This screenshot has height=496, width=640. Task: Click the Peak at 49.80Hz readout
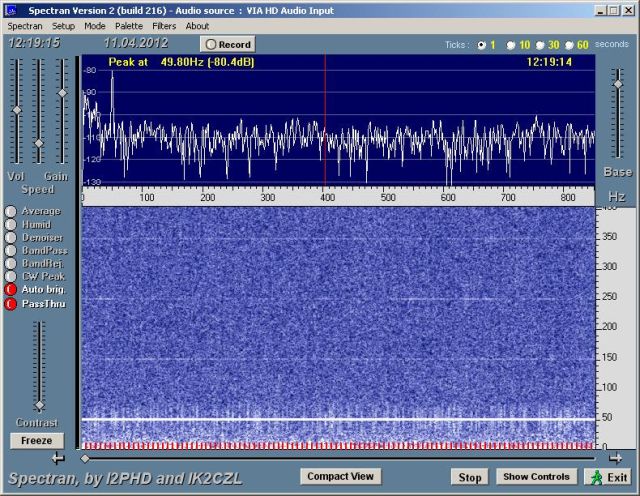coord(181,62)
